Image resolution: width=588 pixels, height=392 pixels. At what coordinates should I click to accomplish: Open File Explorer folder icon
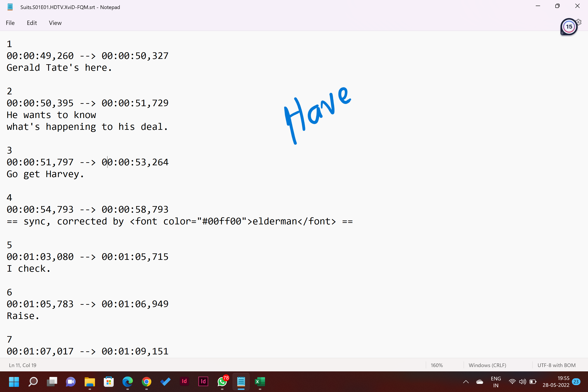[90, 381]
